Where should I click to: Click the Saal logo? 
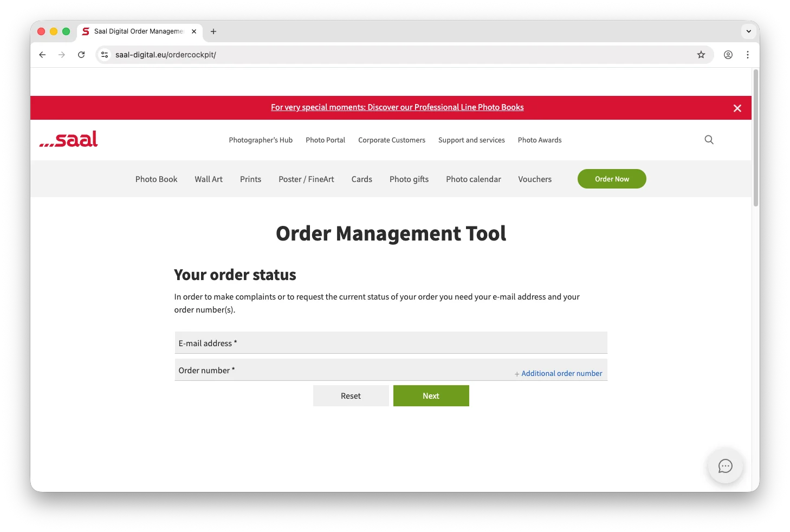pos(69,139)
